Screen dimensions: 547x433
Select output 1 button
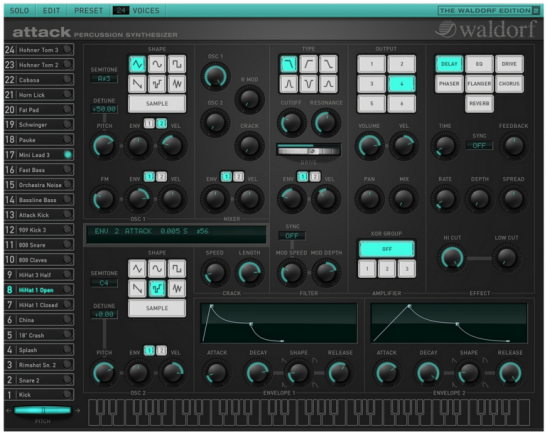tap(372, 64)
